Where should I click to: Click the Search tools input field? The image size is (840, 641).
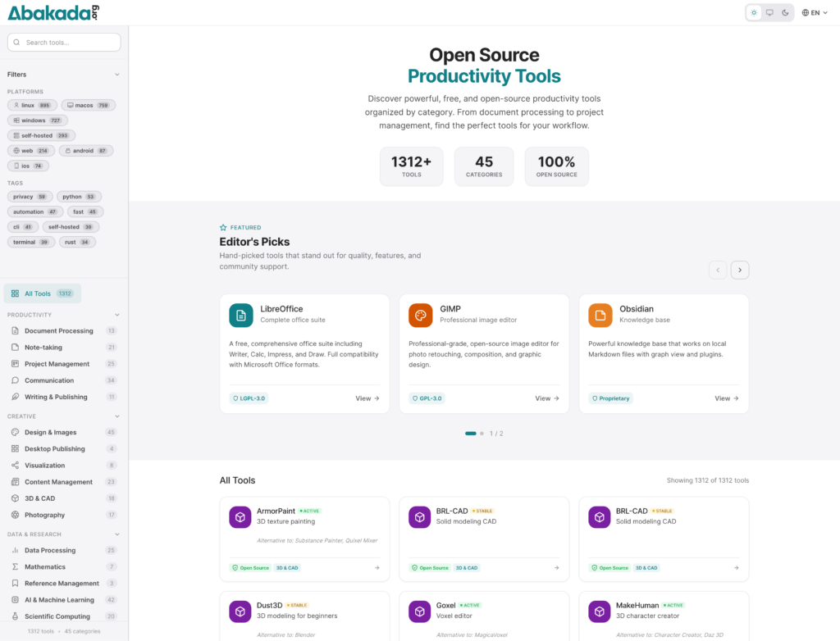(64, 43)
